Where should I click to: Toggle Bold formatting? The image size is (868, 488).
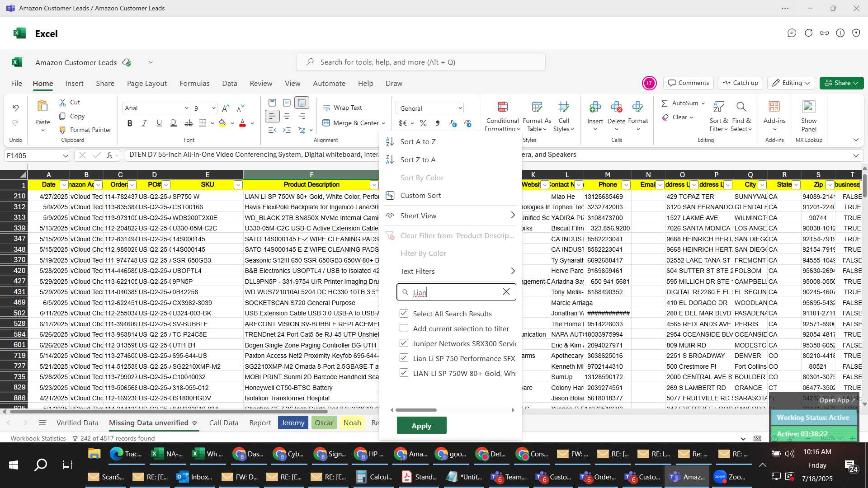point(130,123)
